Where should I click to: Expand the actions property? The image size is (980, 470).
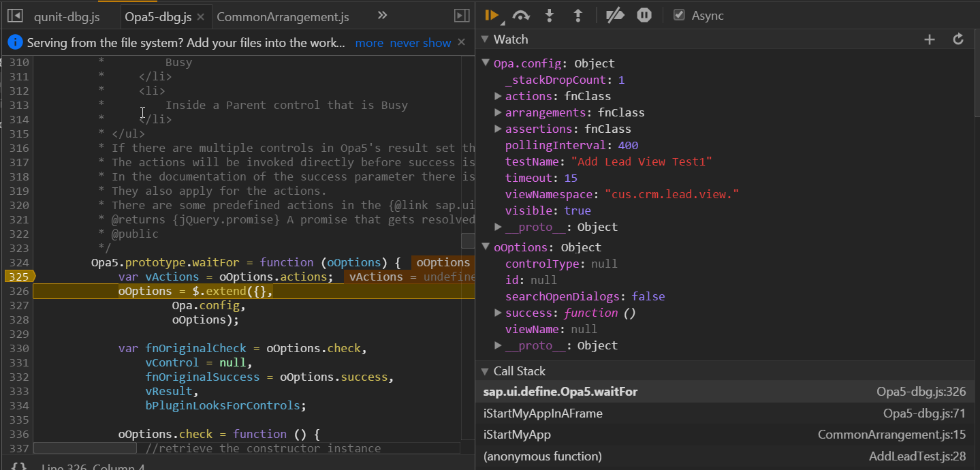(x=498, y=96)
